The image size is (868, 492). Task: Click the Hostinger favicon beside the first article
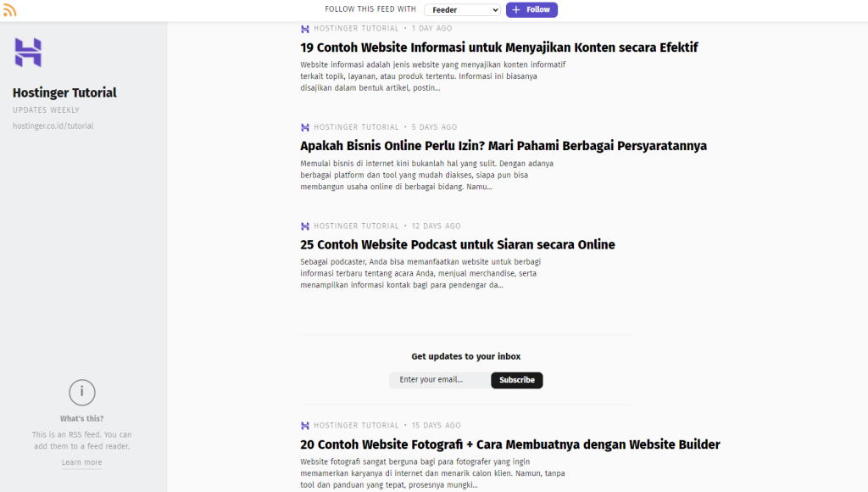(x=304, y=28)
